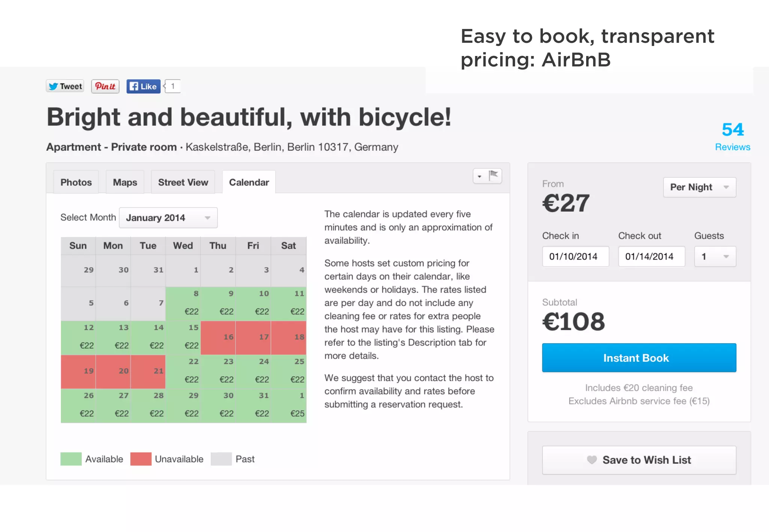Click unavailable January 21 cell
This screenshot has width=769, height=532.
point(148,372)
